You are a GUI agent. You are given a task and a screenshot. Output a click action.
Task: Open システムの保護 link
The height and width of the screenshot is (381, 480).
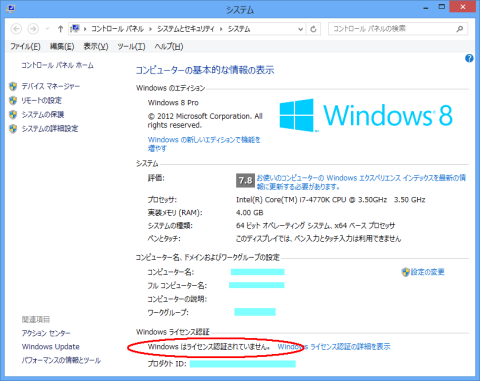[43, 115]
